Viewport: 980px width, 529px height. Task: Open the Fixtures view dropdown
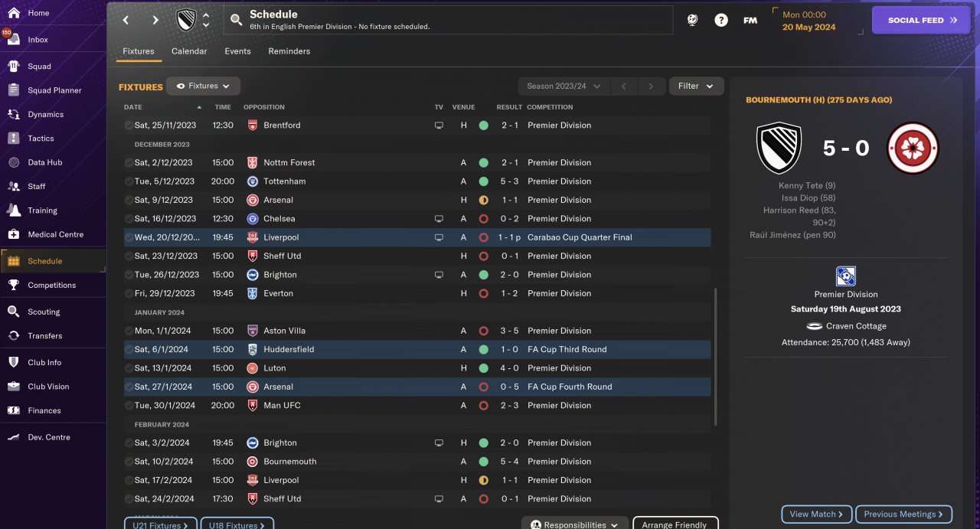click(x=203, y=87)
